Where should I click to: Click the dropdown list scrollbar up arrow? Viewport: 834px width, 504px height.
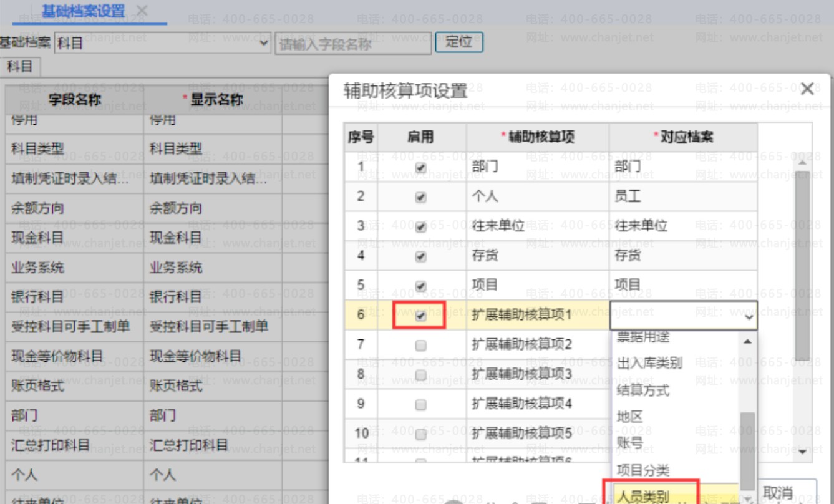[747, 342]
